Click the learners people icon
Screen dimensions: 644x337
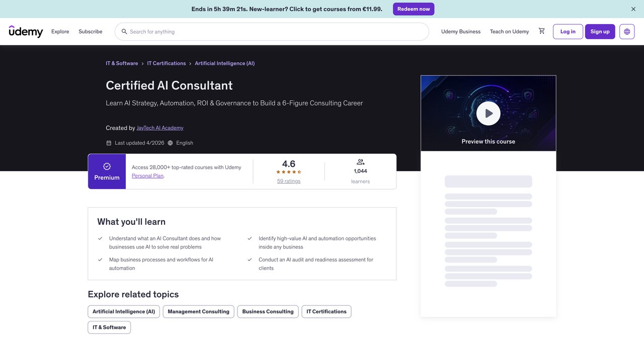point(360,162)
